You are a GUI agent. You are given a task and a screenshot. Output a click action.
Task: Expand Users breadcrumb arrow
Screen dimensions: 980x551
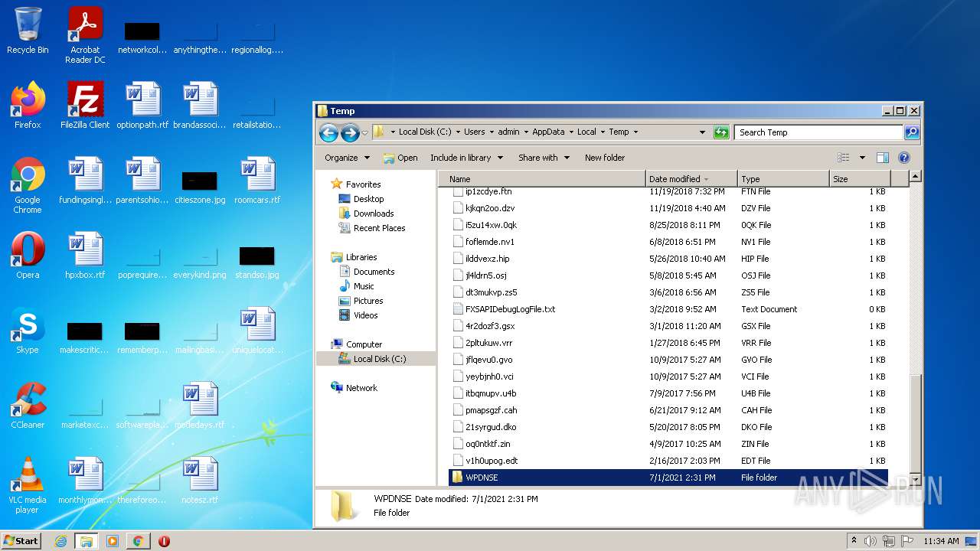coord(491,132)
